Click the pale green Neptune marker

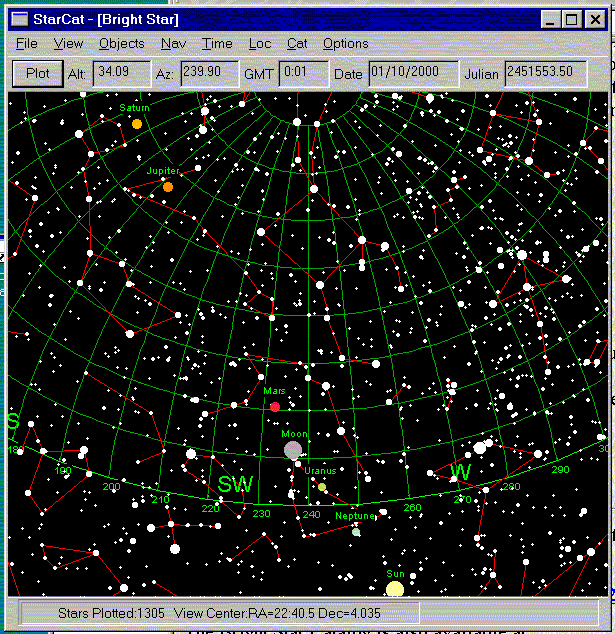pos(356,532)
